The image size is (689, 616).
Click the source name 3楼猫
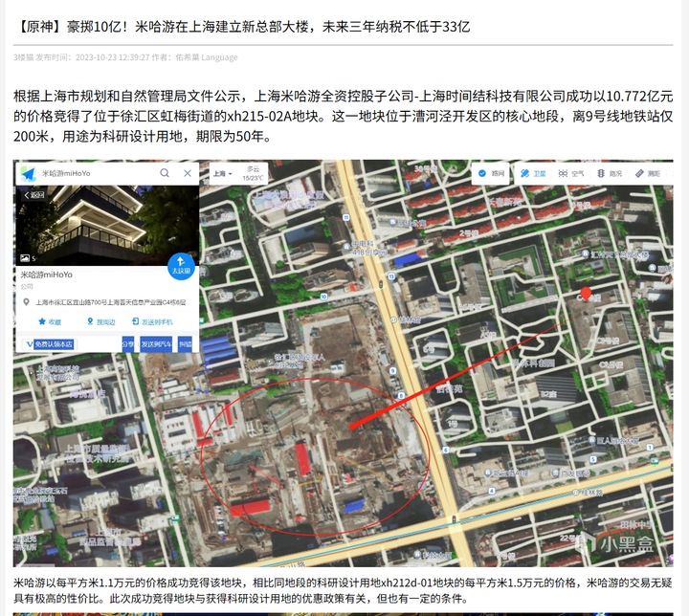[x=23, y=57]
